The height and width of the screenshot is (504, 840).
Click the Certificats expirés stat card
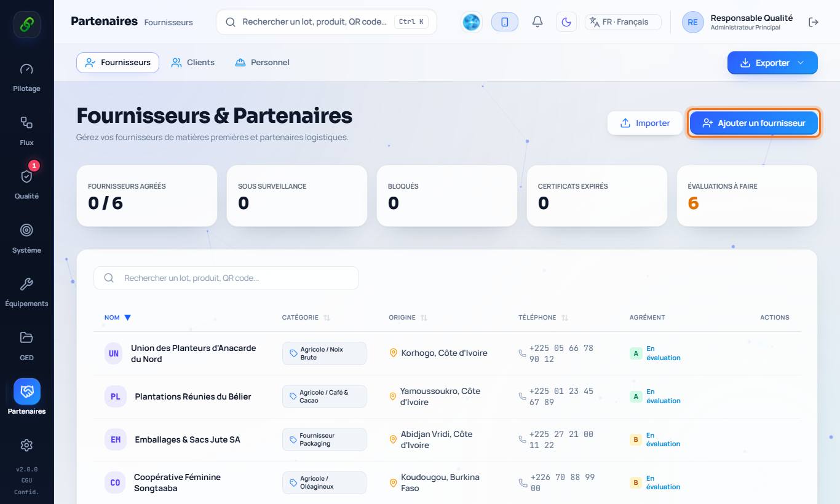pyautogui.click(x=597, y=195)
